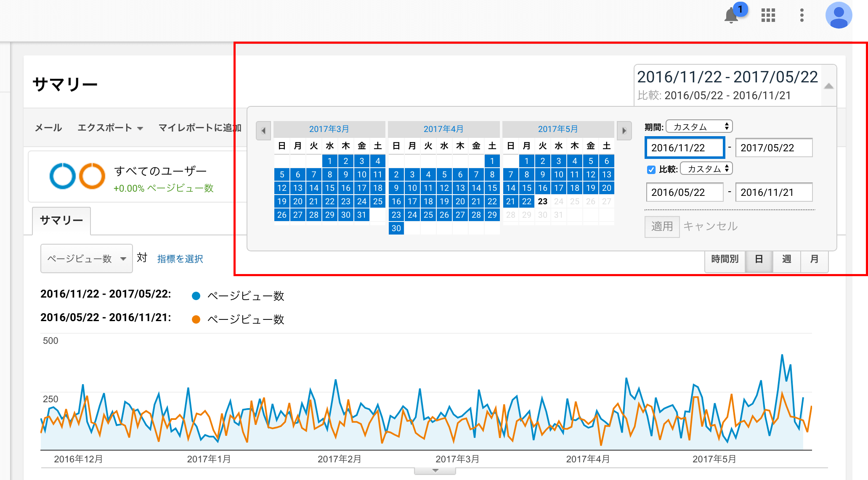The height and width of the screenshot is (480, 868).
Task: Go to next month in calendar
Action: [x=624, y=131]
